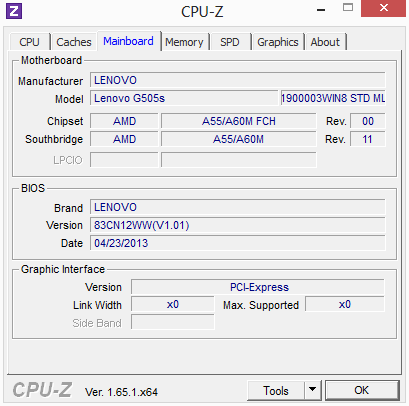Click the BIOS Date 04/23/2013 field
The width and height of the screenshot is (409, 406).
coord(238,243)
